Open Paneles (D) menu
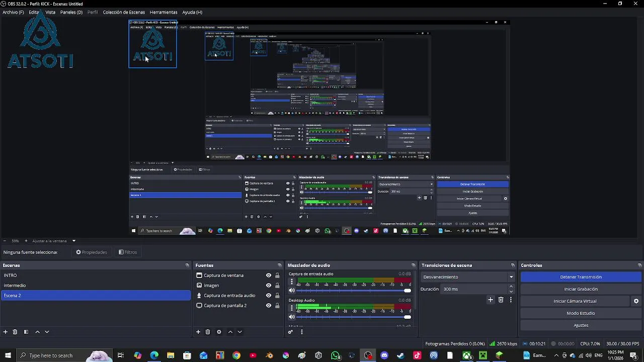644x362 pixels. click(x=71, y=12)
